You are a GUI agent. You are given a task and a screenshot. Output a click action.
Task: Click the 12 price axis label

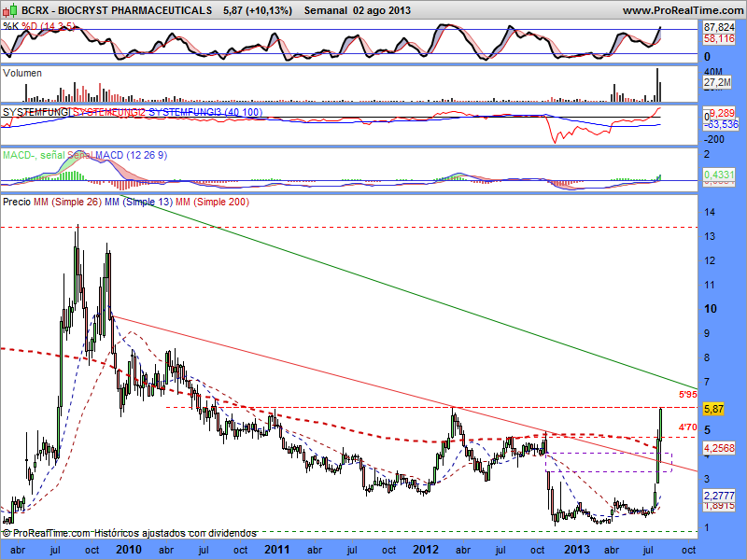point(710,260)
